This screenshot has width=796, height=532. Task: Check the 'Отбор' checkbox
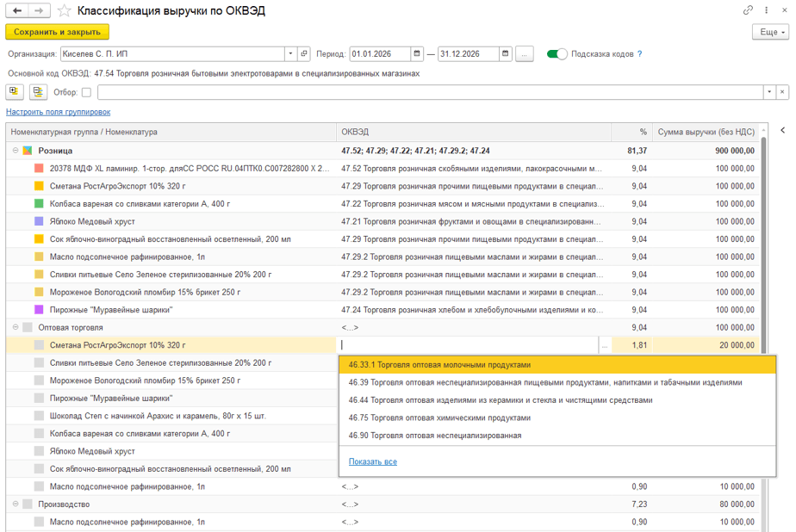click(86, 93)
